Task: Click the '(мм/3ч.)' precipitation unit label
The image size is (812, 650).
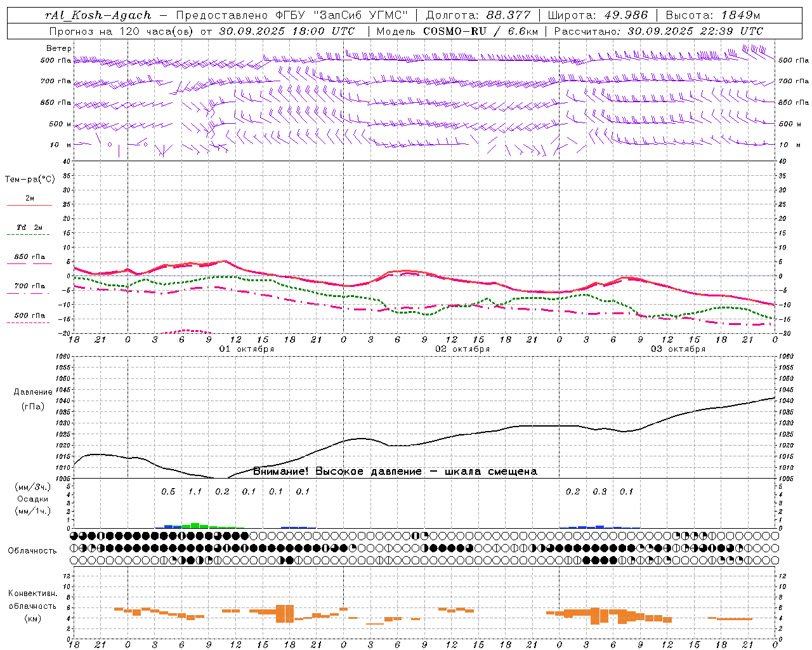Action: coord(33,487)
